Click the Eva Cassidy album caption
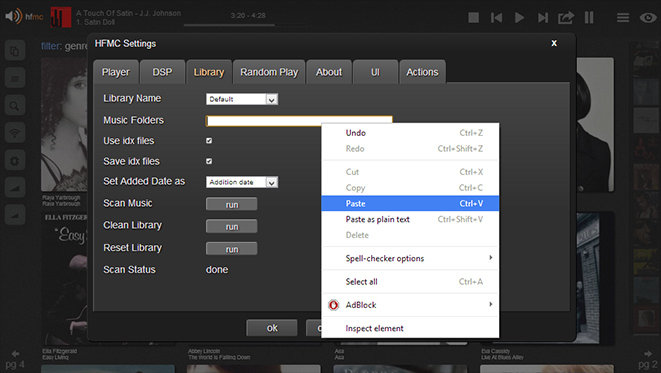This screenshot has height=373, width=661. pos(502,354)
